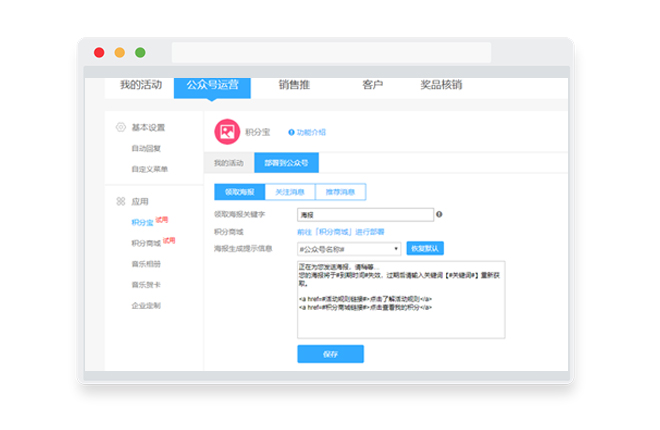Click the 应用 grid icon
The height and width of the screenshot is (430, 660).
tap(121, 201)
